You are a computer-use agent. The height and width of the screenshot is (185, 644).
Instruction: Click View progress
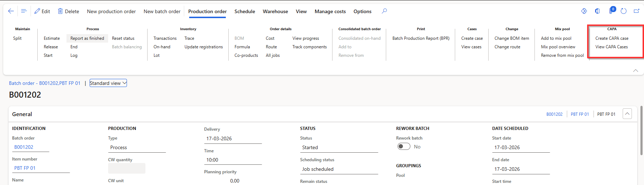point(305,38)
